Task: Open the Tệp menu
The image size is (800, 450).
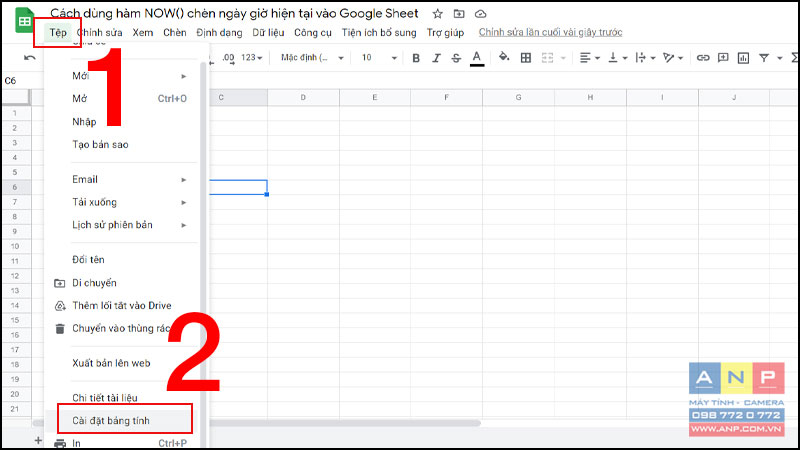Action: 58,33
